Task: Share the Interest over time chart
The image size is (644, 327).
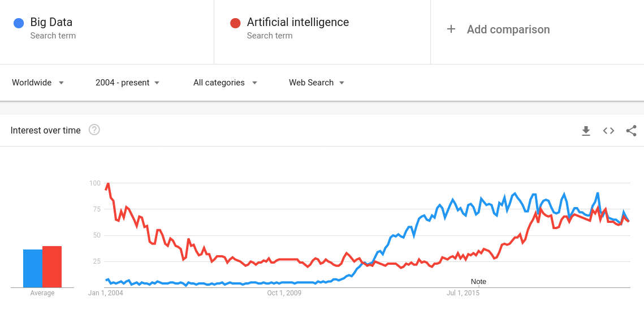Action: click(x=631, y=131)
